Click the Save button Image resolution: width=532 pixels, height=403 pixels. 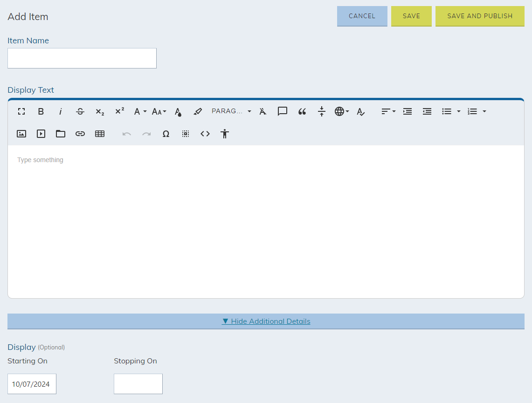pos(411,16)
